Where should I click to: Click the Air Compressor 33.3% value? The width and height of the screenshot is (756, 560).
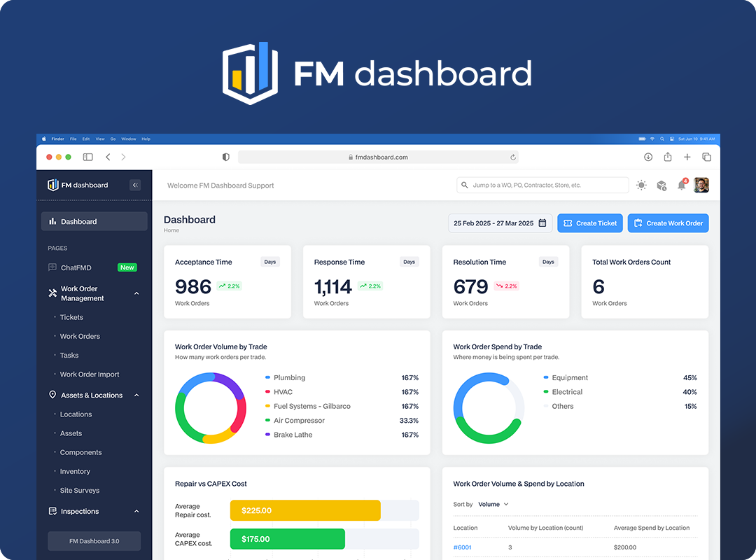point(409,421)
